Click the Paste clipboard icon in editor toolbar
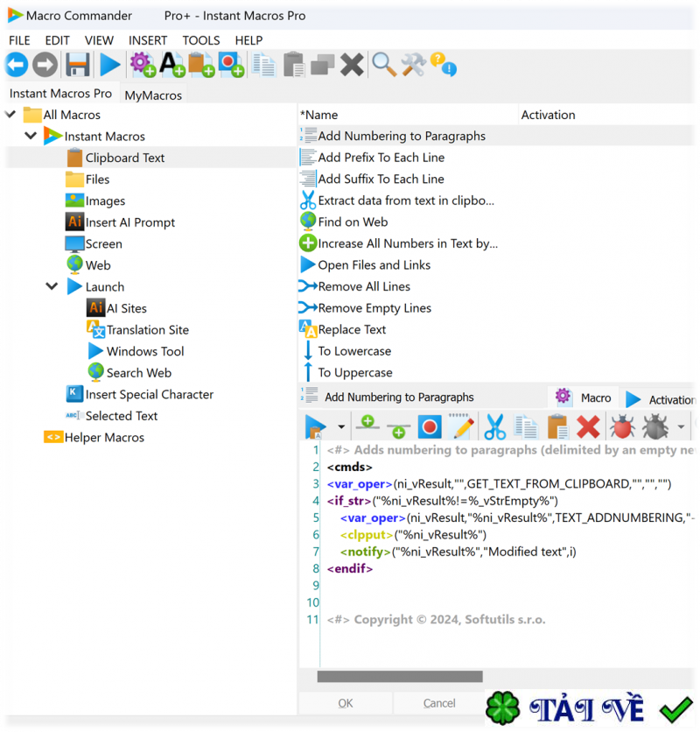The height and width of the screenshot is (732, 700). tap(557, 426)
